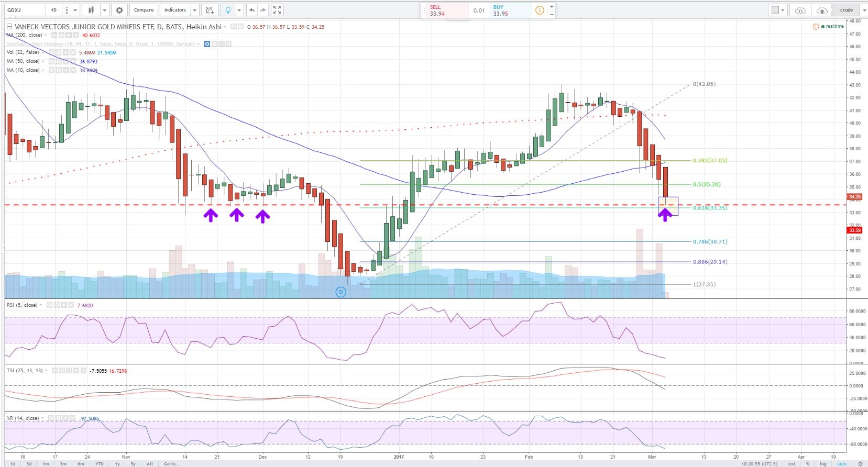Toggle the auto scale option

[x=841, y=464]
